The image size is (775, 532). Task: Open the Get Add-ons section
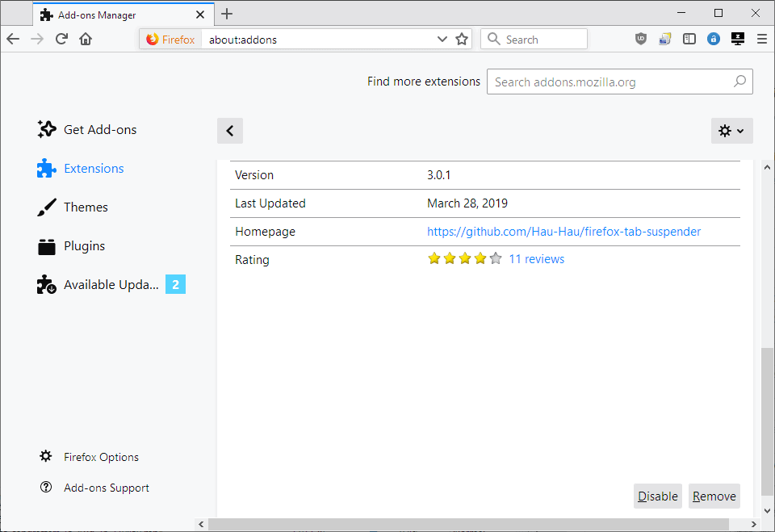pos(100,129)
